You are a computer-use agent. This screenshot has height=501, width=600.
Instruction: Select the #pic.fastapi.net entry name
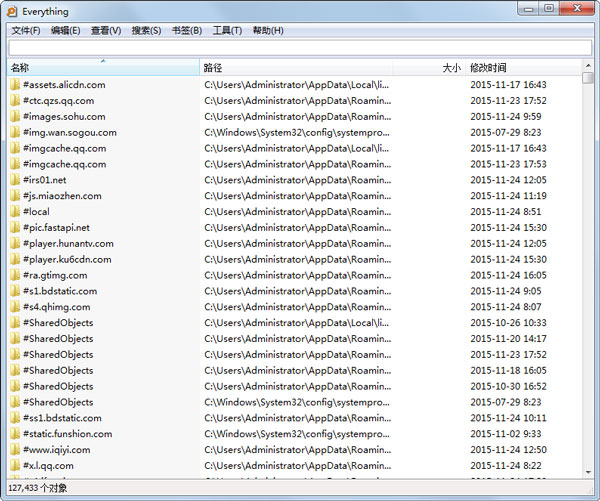tap(57, 228)
